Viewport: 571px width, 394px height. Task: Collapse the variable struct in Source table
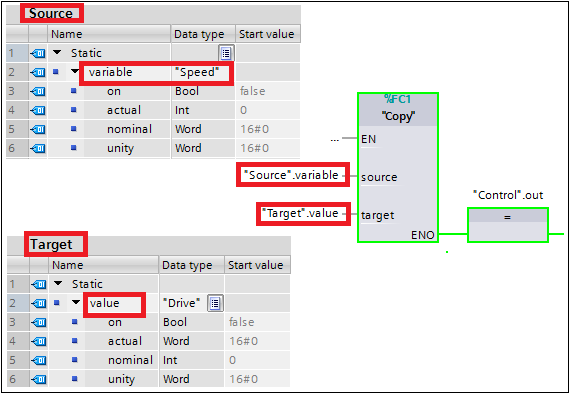click(x=75, y=71)
